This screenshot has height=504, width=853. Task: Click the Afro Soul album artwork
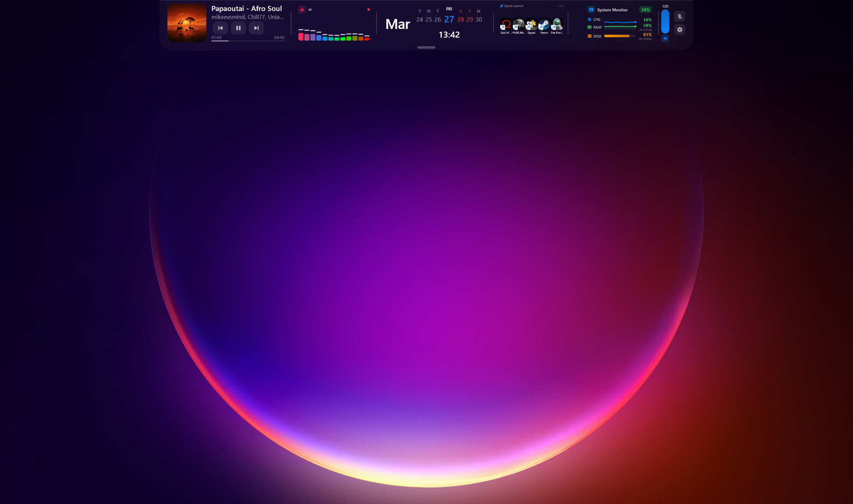[187, 23]
